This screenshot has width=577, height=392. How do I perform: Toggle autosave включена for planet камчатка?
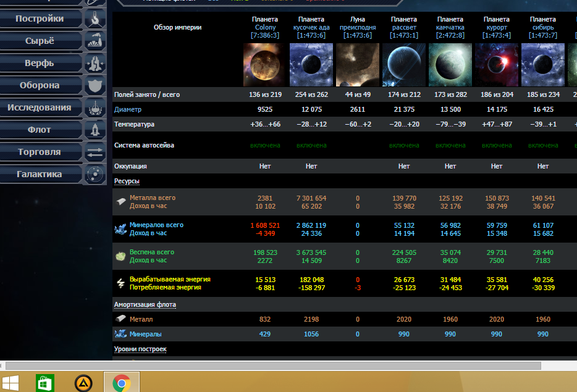(450, 145)
